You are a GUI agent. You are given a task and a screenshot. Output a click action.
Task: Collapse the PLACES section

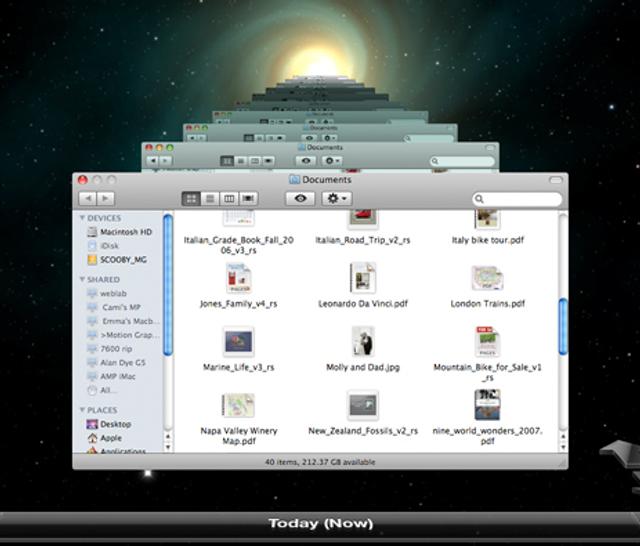tap(82, 410)
